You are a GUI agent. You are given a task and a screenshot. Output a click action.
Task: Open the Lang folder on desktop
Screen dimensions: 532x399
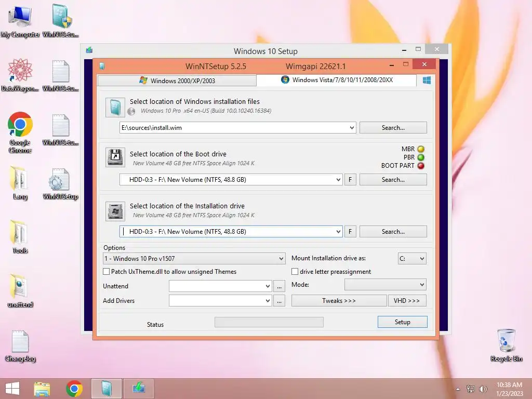click(x=20, y=183)
